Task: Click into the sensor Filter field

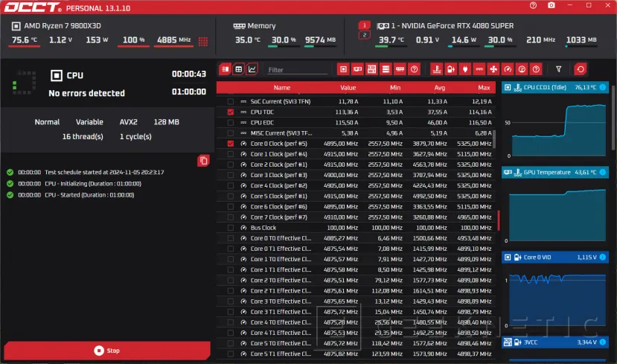Action: coord(297,70)
